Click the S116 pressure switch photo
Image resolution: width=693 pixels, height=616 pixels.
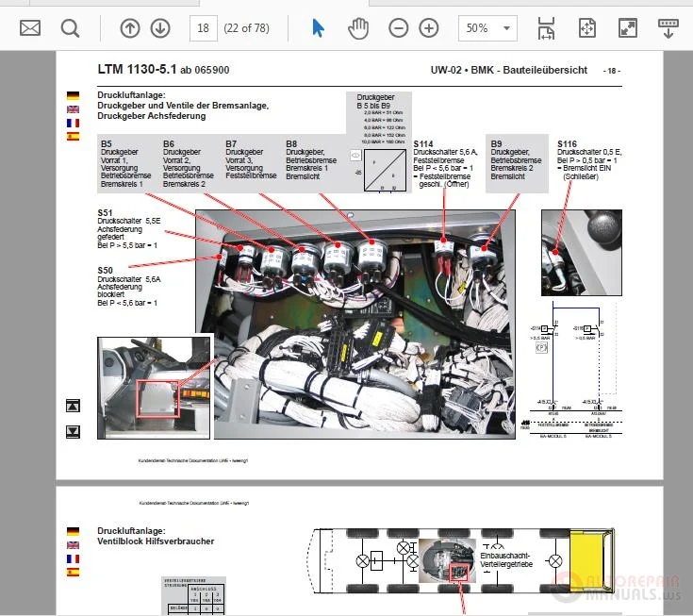[x=582, y=253]
